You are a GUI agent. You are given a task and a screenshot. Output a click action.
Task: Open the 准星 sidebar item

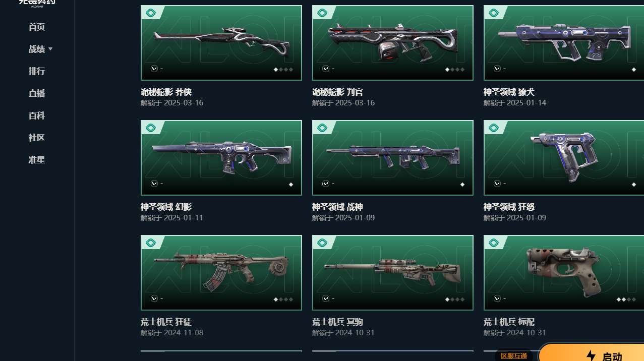[37, 160]
